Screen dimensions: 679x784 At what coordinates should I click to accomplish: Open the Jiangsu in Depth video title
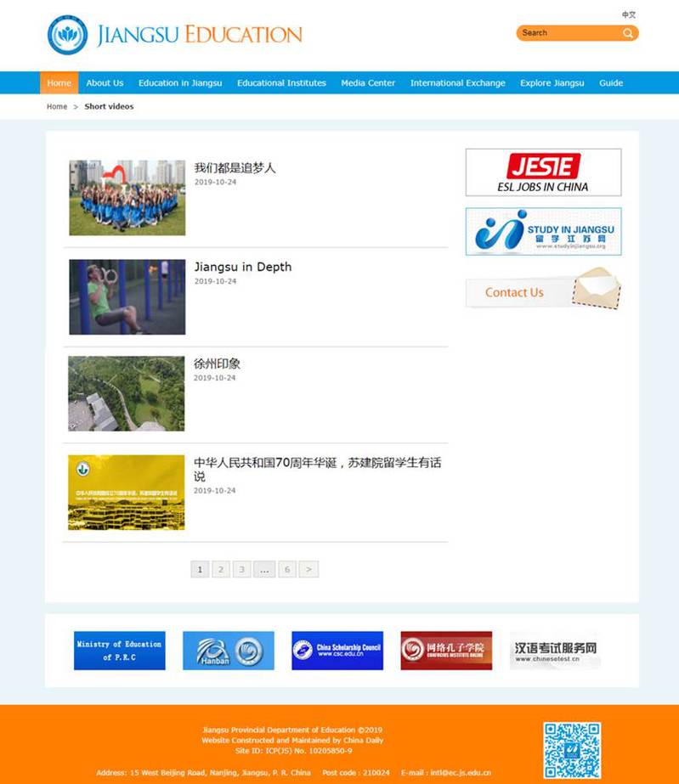pyautogui.click(x=242, y=267)
